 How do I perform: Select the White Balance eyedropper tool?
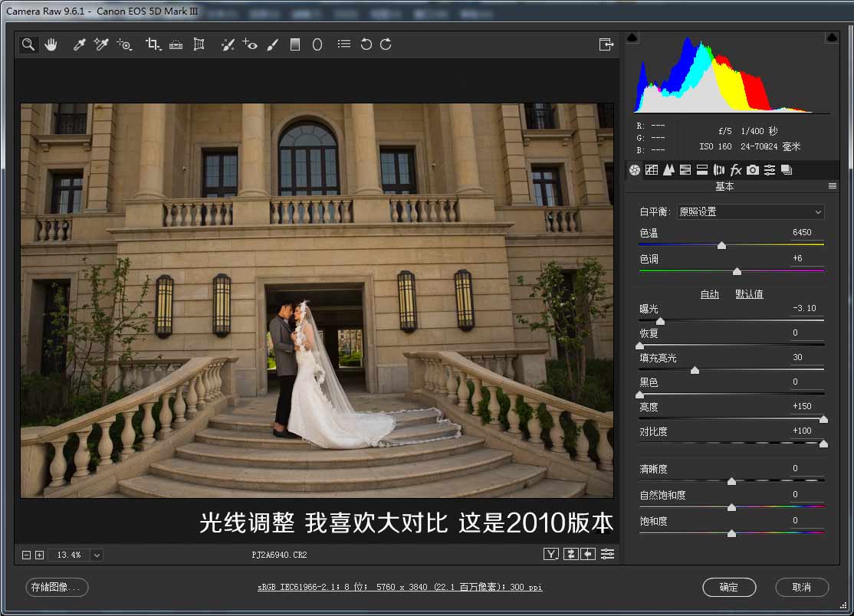tap(79, 44)
